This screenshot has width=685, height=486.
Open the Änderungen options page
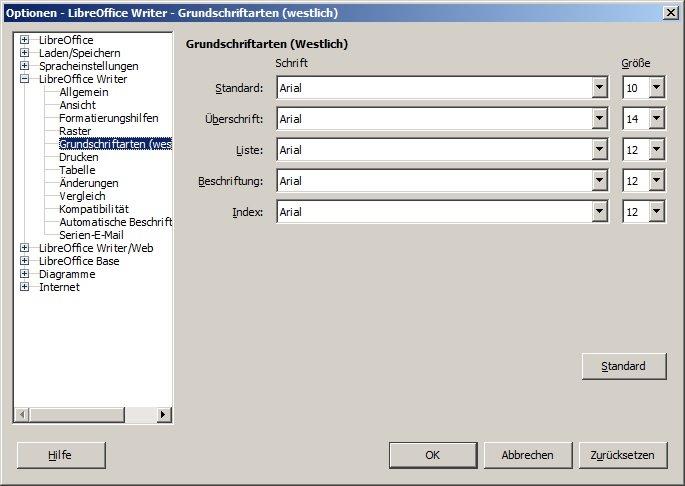[x=89, y=183]
